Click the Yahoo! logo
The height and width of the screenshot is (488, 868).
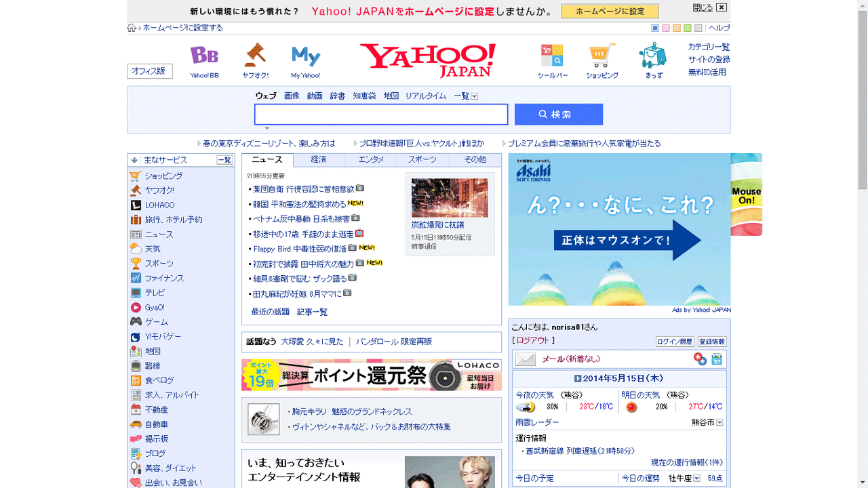coord(428,60)
